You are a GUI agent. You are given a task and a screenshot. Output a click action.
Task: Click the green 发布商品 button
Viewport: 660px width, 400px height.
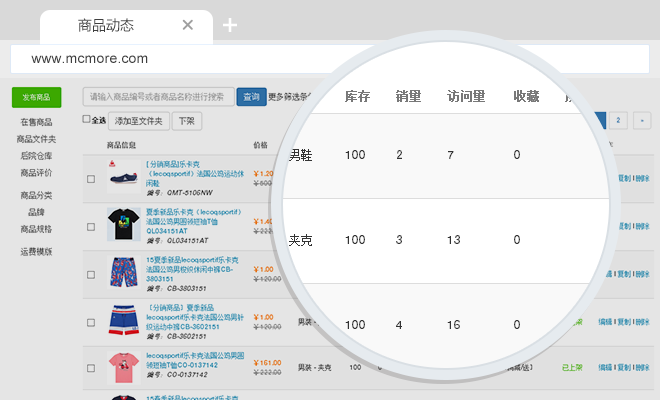click(37, 97)
